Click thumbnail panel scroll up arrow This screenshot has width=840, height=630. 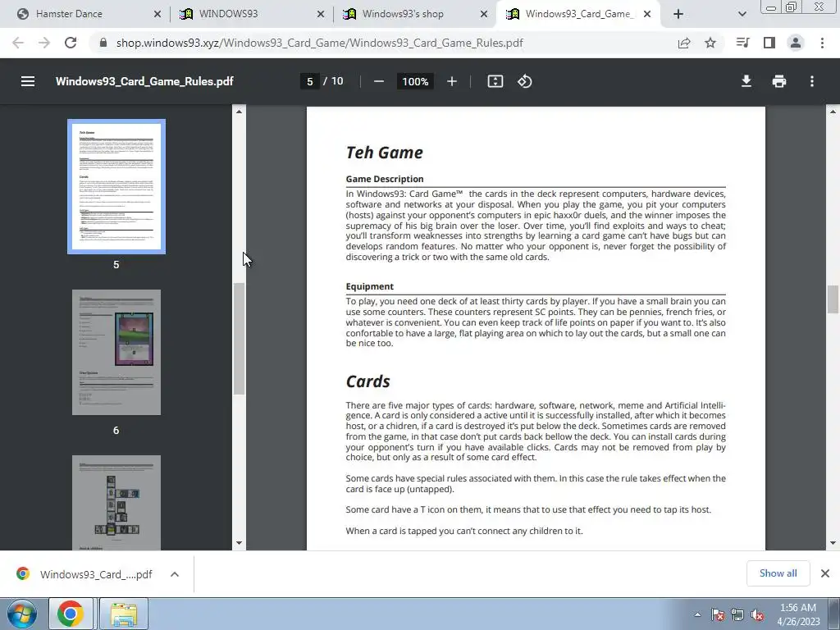click(x=239, y=112)
